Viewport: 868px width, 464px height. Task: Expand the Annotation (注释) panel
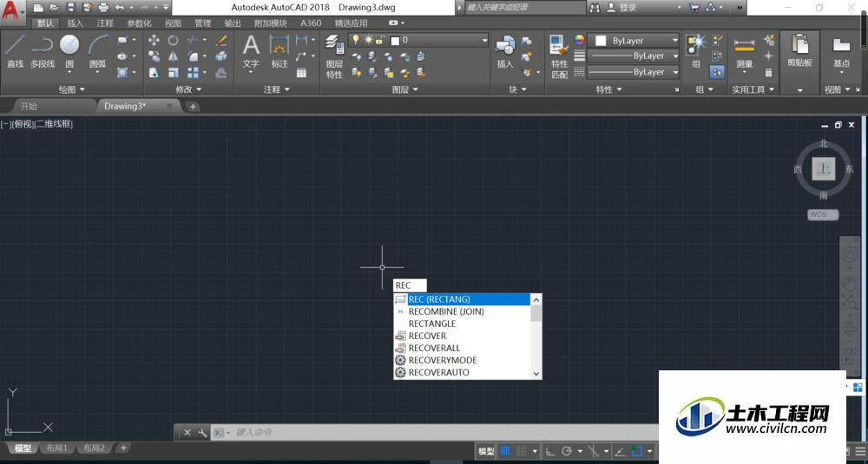(277, 89)
